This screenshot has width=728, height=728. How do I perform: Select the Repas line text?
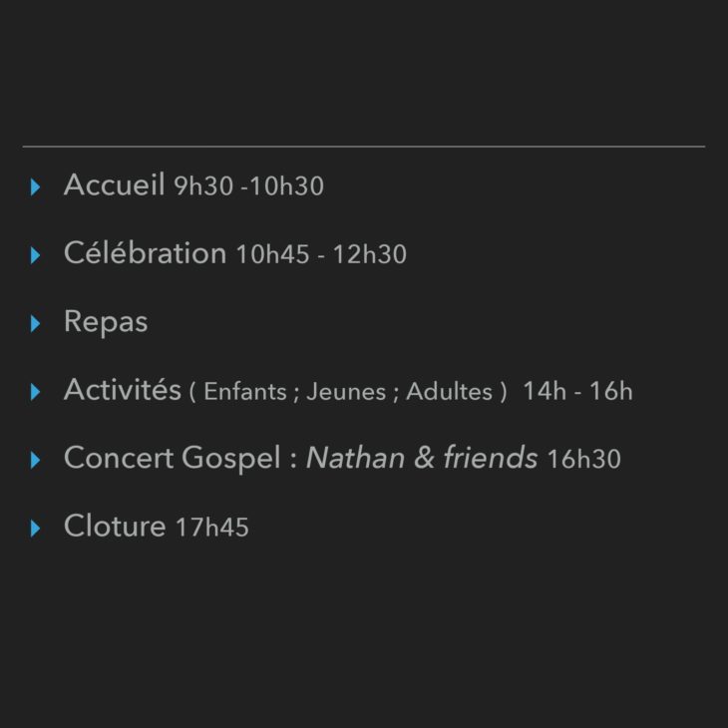coord(106,322)
